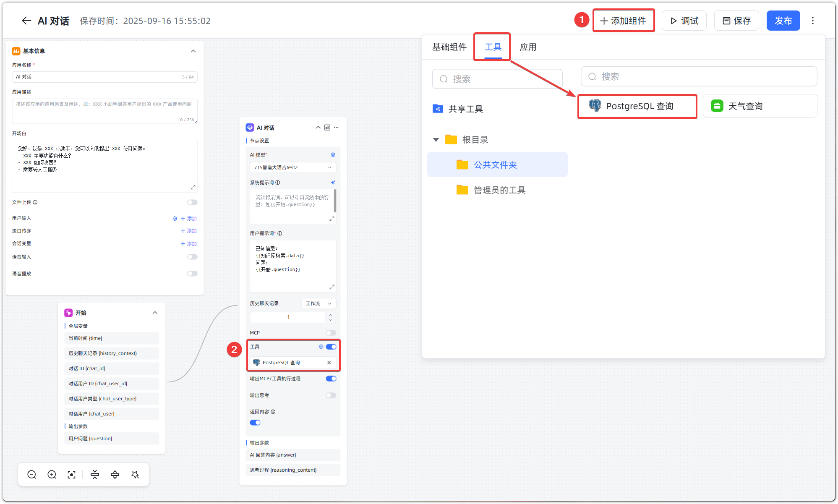The width and height of the screenshot is (838, 504).
Task: Switch to the 基础组件 tab
Action: point(449,47)
